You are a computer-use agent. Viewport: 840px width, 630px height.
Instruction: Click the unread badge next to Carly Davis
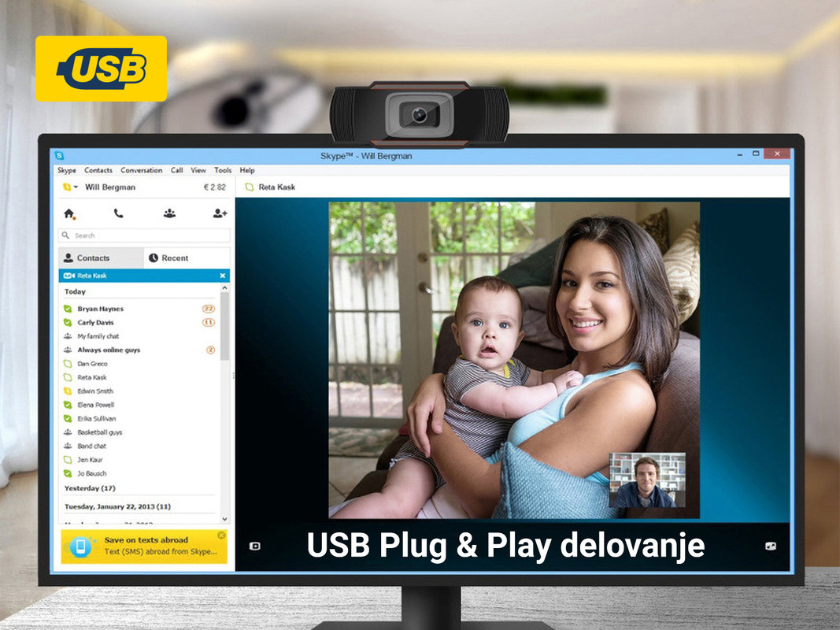click(209, 323)
